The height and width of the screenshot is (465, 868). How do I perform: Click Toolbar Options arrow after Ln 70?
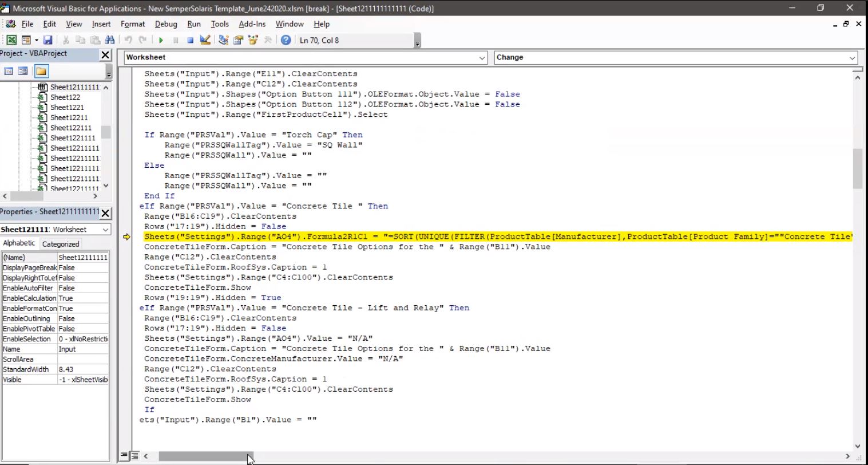pos(418,41)
